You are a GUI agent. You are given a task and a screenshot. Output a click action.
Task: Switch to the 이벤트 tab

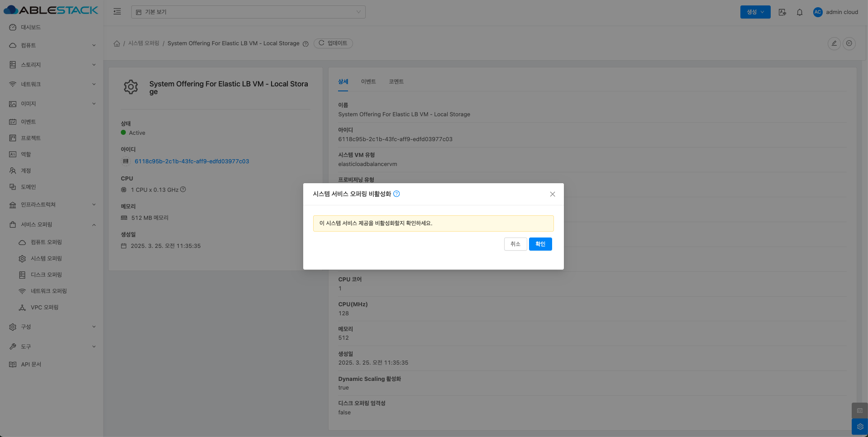tap(368, 81)
